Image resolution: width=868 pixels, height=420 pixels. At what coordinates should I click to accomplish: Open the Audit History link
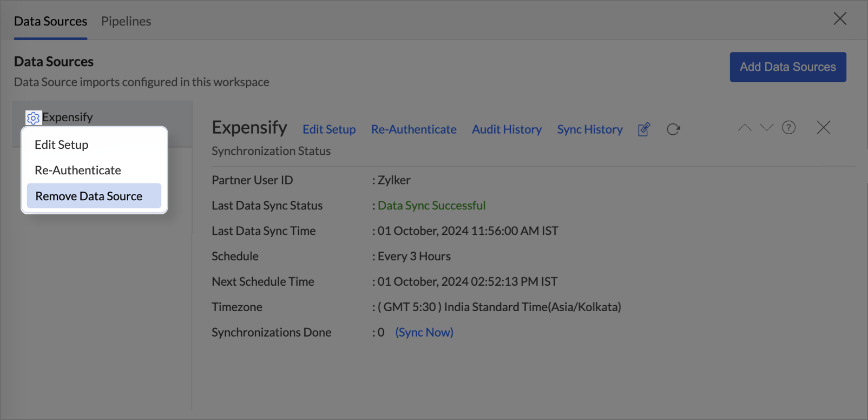coord(507,129)
